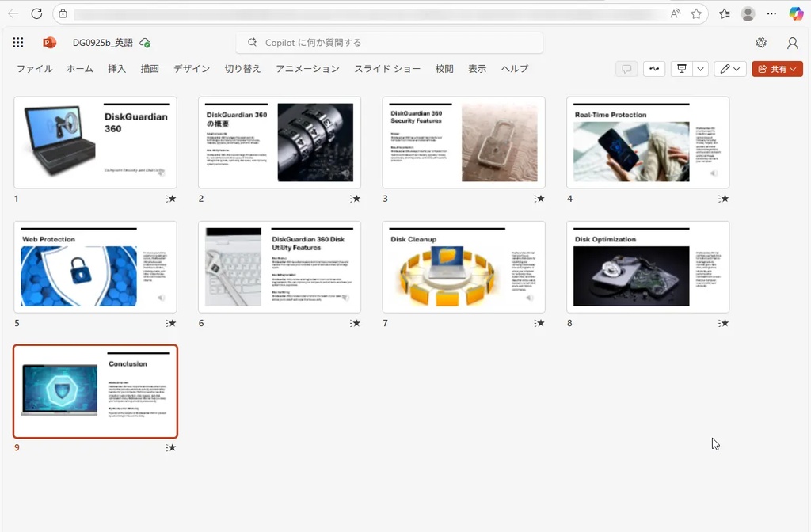Viewport: 811px width, 532px height.
Task: Open the browser favorites list
Action: click(724, 14)
